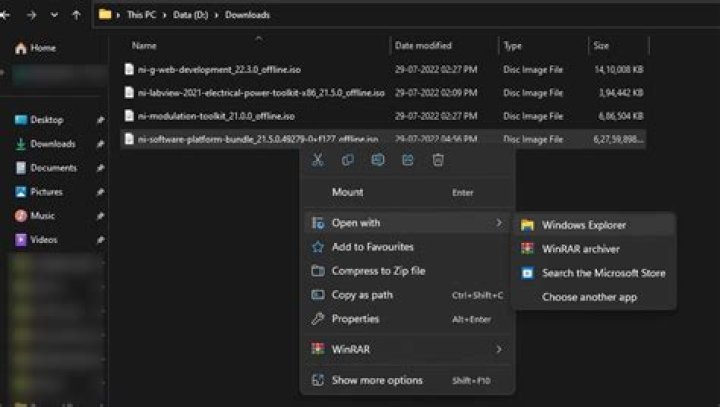Open the 'Open with' submenu entry
The height and width of the screenshot is (407, 720).
coord(407,223)
